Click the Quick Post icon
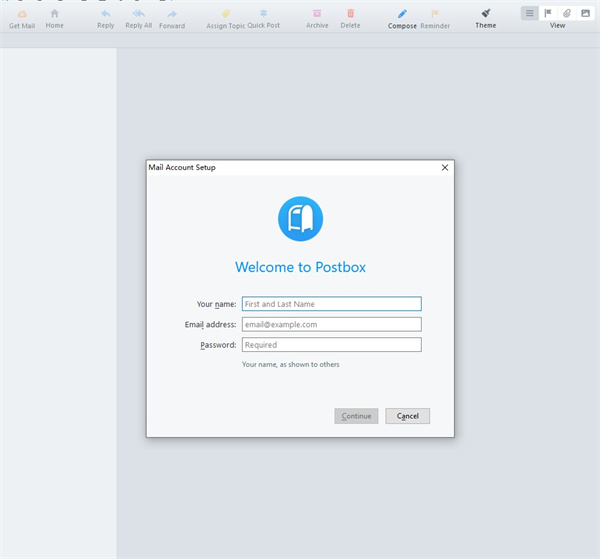This screenshot has height=559, width=600. [263, 14]
